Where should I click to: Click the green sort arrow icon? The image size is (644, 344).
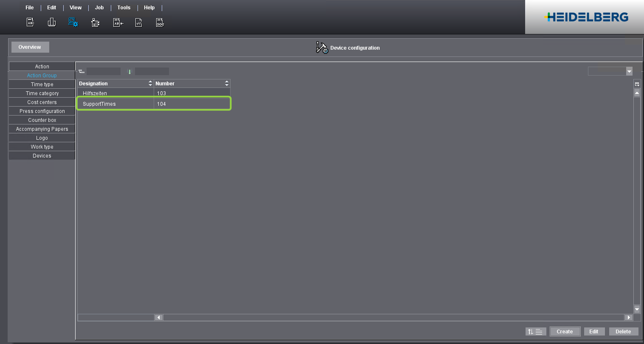tap(129, 71)
